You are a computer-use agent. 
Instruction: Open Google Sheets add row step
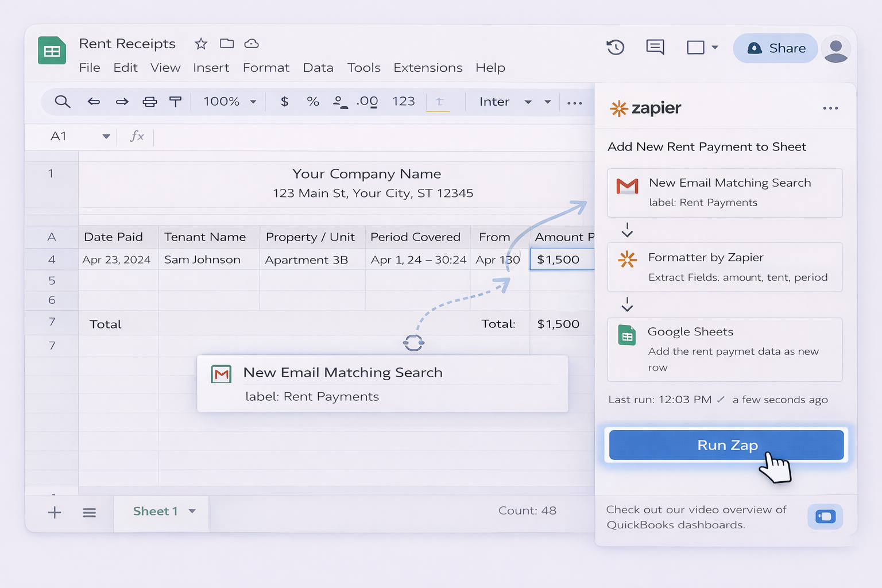point(725,350)
